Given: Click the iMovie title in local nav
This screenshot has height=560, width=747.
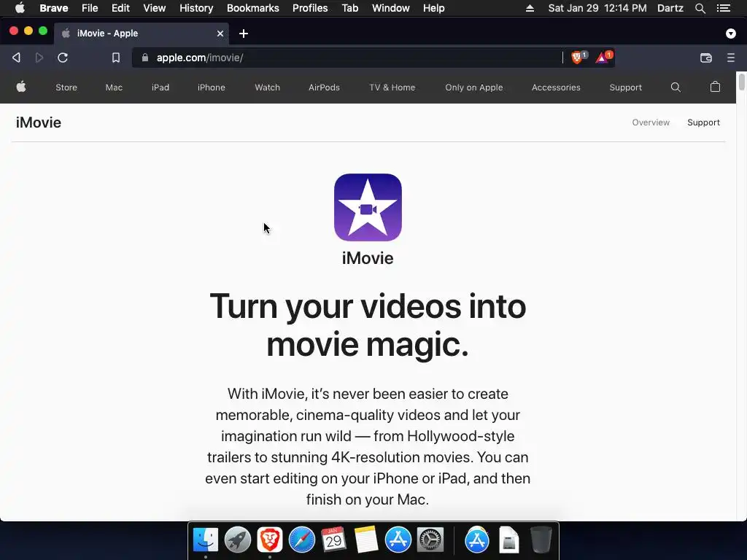Looking at the screenshot, I should pos(39,122).
